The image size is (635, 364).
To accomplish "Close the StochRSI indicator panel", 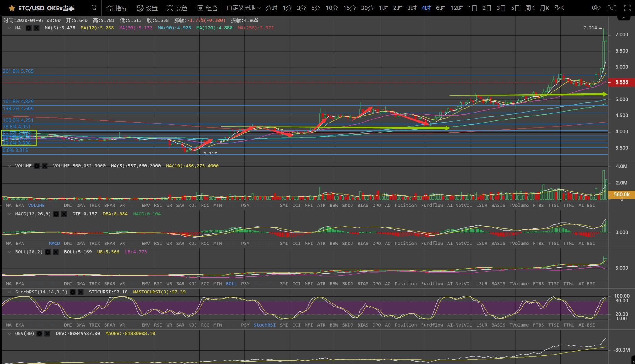I will tap(81, 292).
